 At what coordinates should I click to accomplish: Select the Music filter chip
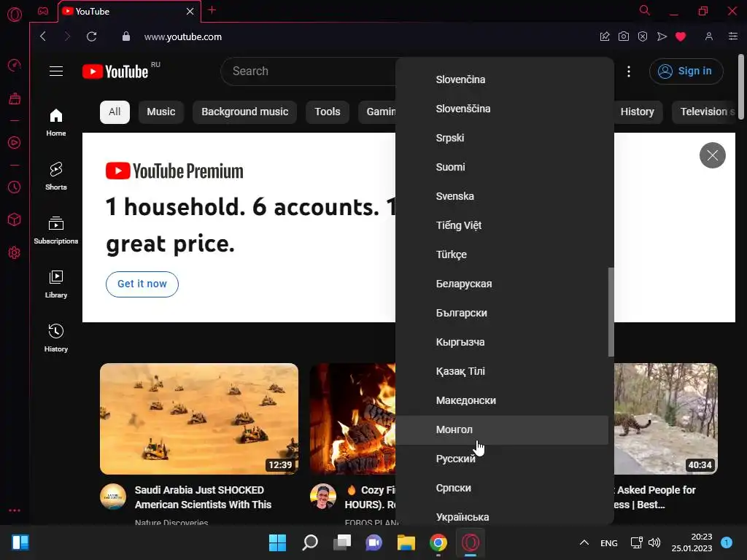[x=161, y=112]
